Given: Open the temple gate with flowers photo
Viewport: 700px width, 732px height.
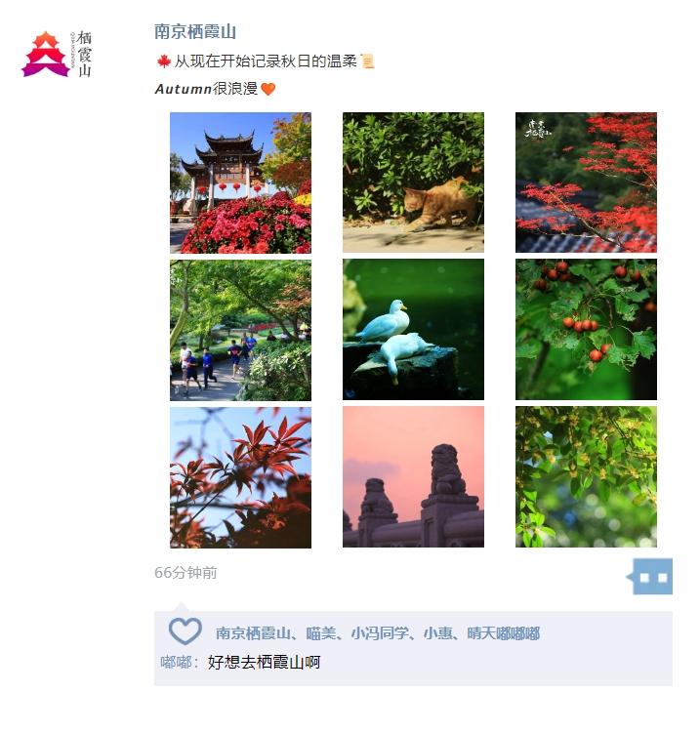Looking at the screenshot, I should [x=240, y=183].
